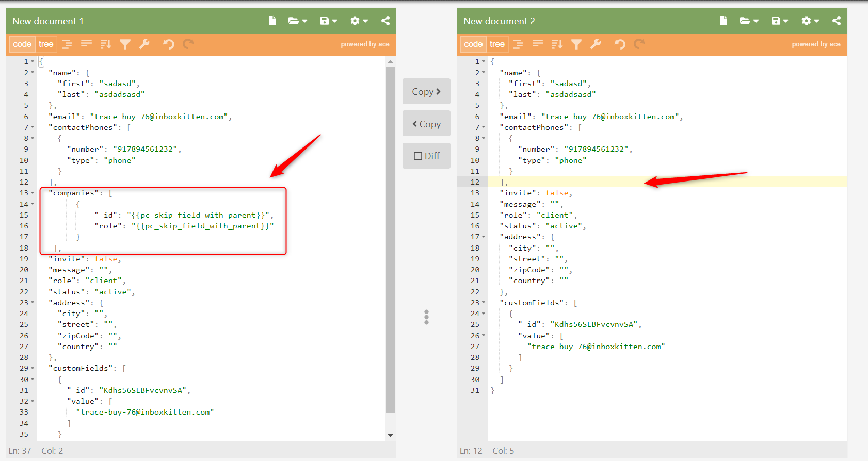The width and height of the screenshot is (868, 461).
Task: Undo last action in right editor
Action: 620,44
